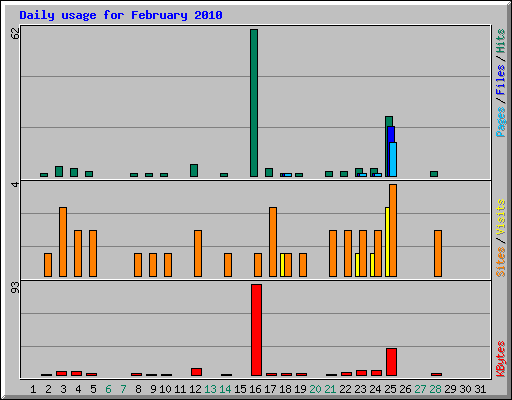The width and height of the screenshot is (512, 400).
Task: Click the 'Hits' legend label
Action: 501,41
